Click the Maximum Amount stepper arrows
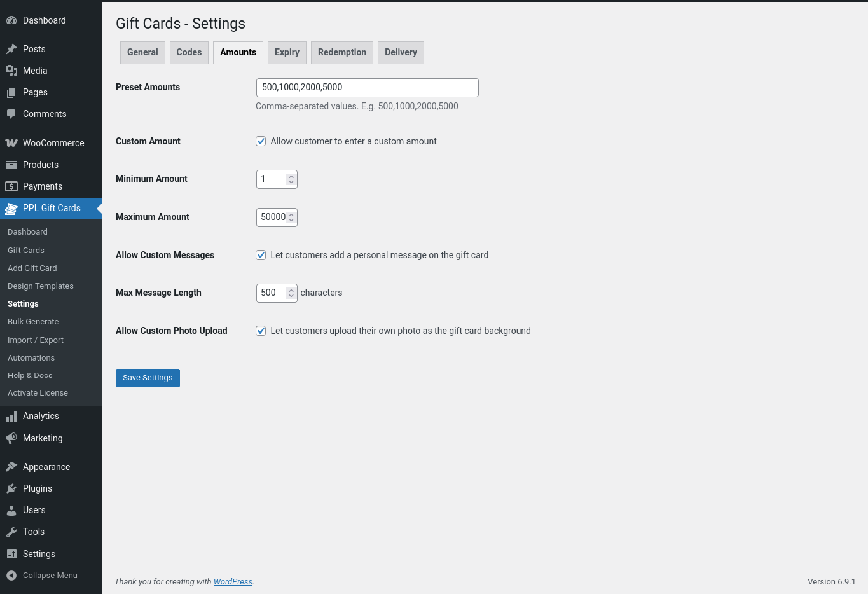Screen dimensions: 868x594 coord(291,218)
